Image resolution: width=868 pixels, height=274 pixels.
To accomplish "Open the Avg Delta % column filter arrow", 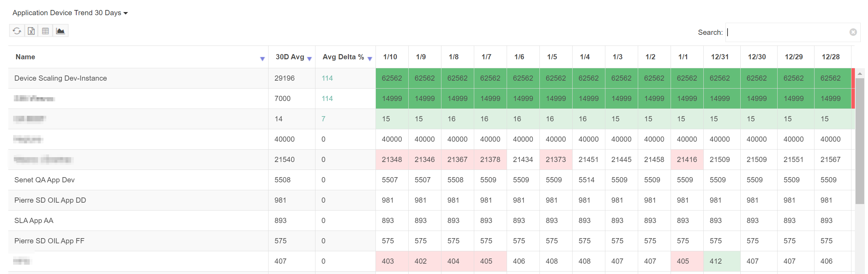I will click(370, 59).
